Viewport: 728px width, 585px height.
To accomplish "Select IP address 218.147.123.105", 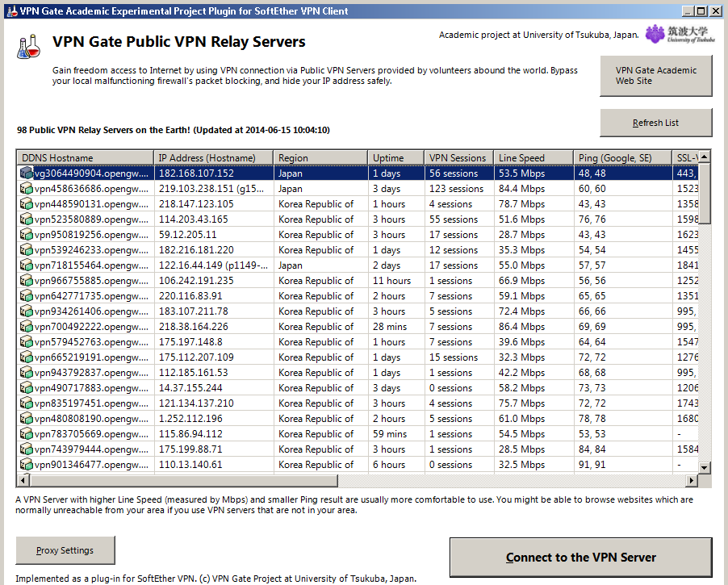I will tap(196, 204).
